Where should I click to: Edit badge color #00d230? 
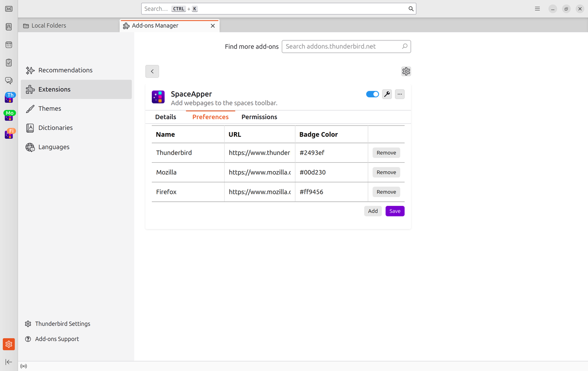pos(331,172)
